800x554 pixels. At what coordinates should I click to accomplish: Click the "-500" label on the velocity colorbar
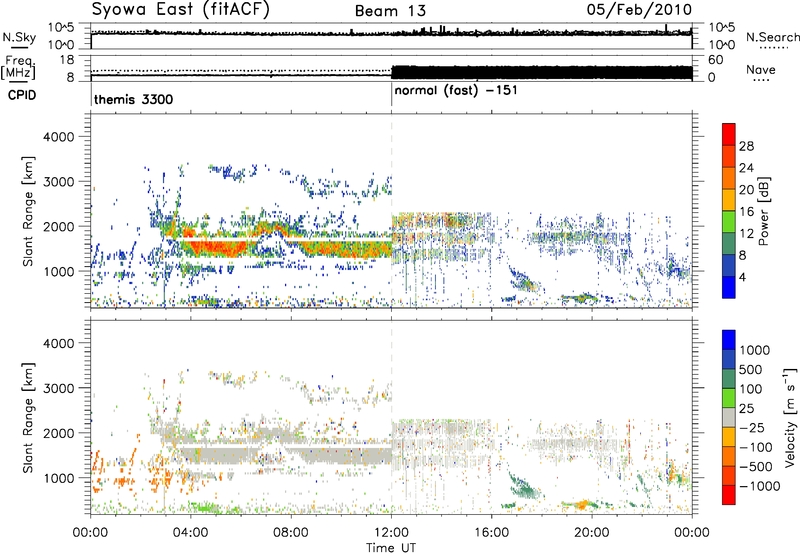(756, 467)
